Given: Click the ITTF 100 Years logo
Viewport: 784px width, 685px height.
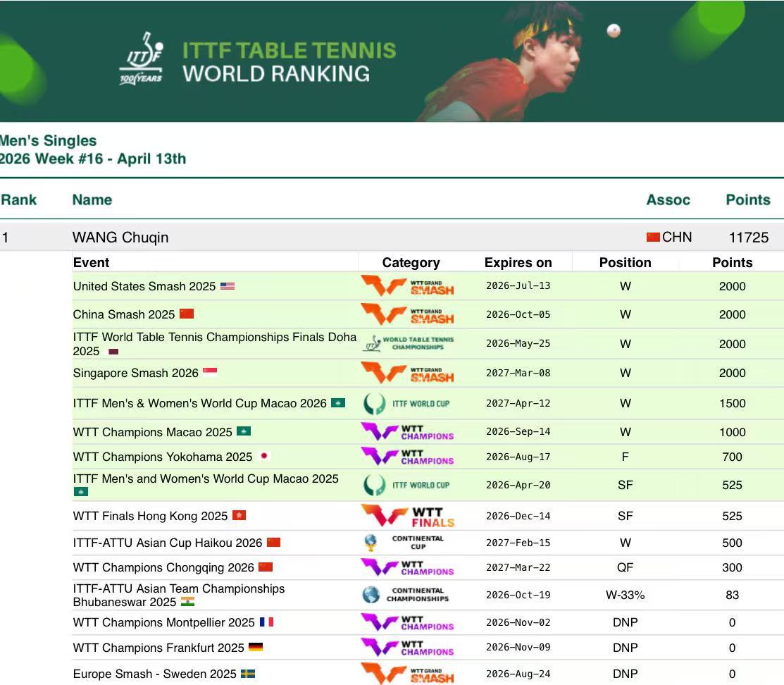Looking at the screenshot, I should click(142, 58).
